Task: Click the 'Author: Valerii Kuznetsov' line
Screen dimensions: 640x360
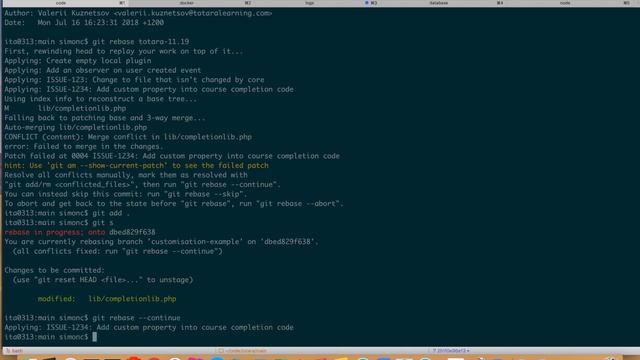Action: pyautogui.click(x=138, y=13)
